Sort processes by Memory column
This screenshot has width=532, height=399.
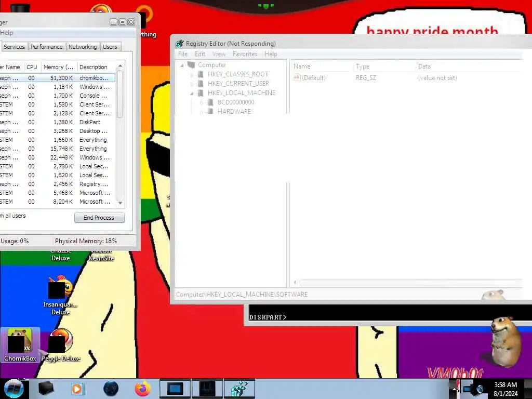59,67
